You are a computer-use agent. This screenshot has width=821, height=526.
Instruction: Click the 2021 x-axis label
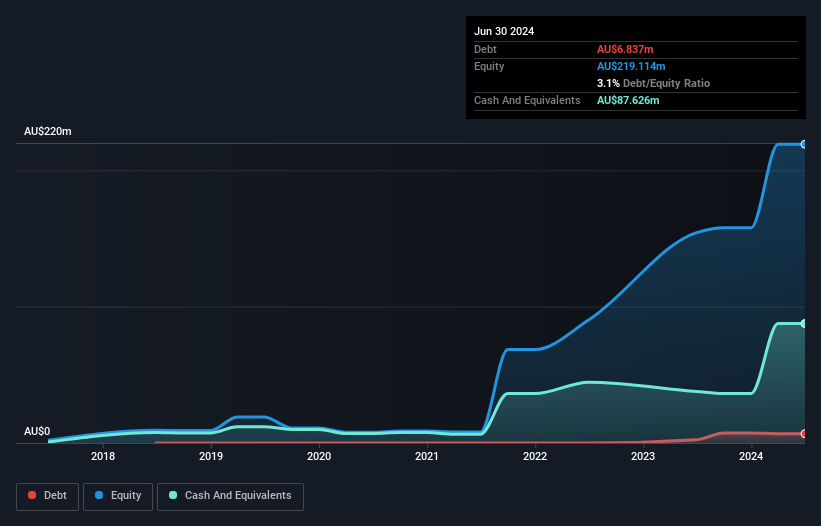(x=427, y=456)
